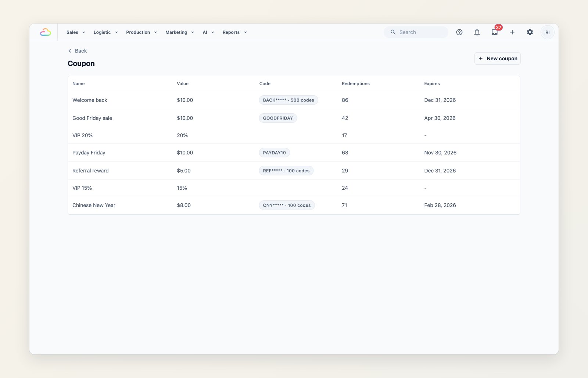Viewport: 588px width, 378px height.
Task: Click the Redemptions column header
Action: (356, 84)
